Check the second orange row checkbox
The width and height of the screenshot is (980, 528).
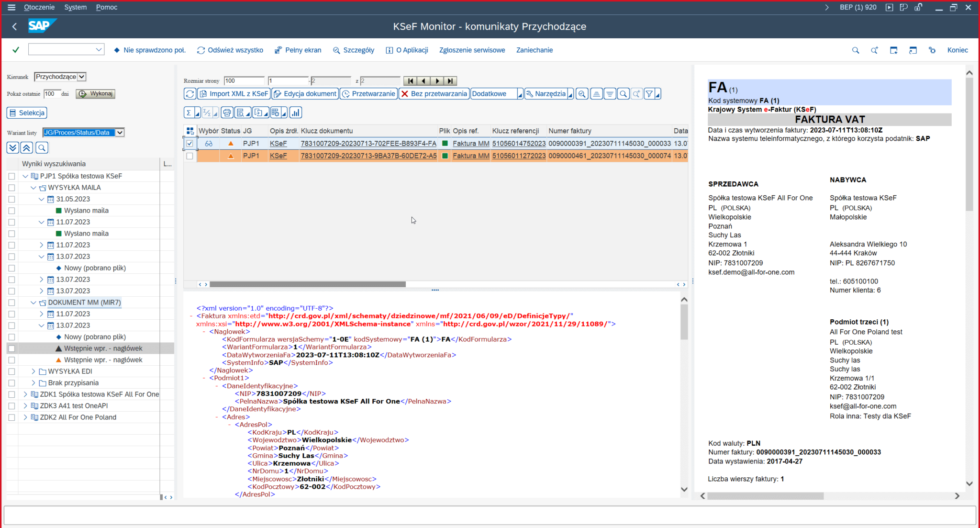coord(190,156)
